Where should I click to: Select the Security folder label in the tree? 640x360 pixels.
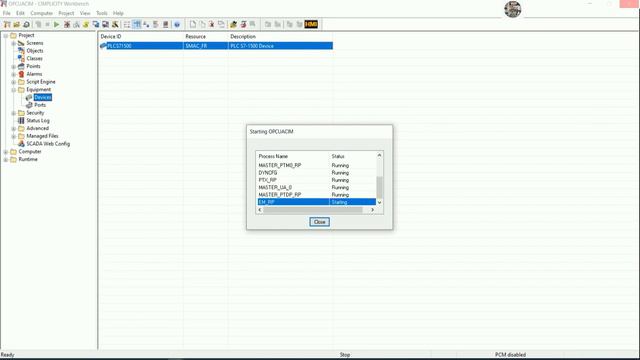tap(35, 113)
